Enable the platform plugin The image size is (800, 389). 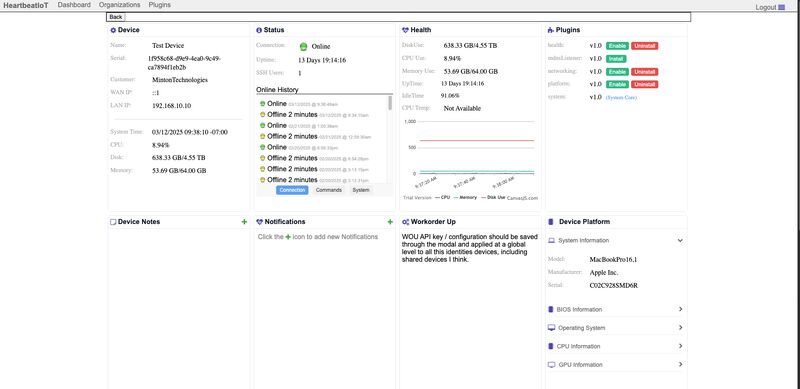pyautogui.click(x=617, y=84)
